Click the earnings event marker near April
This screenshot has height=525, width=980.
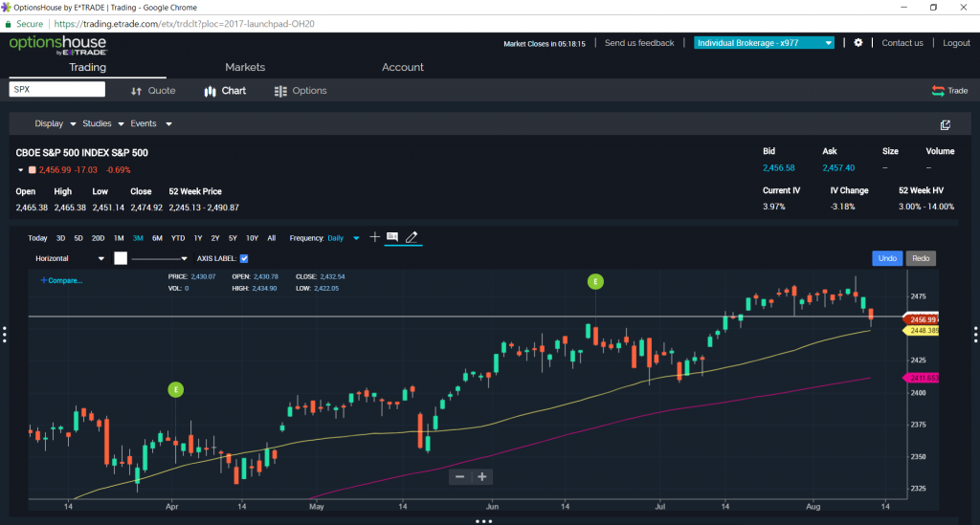[176, 389]
